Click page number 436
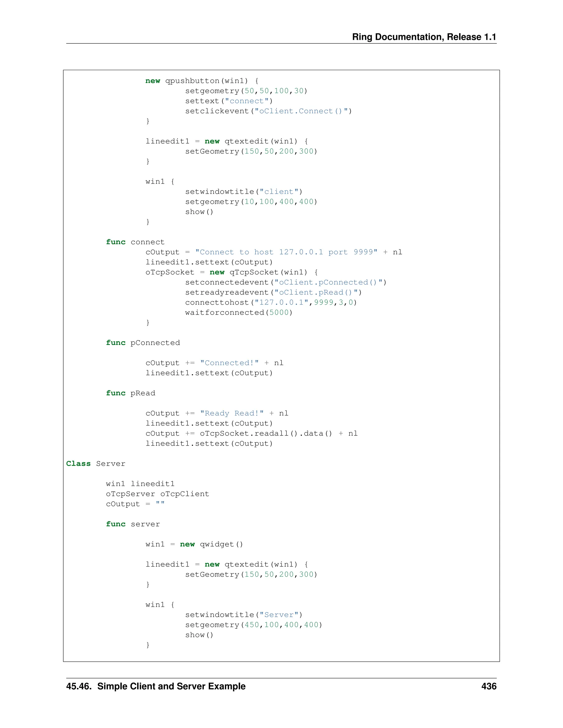 click(489, 686)
